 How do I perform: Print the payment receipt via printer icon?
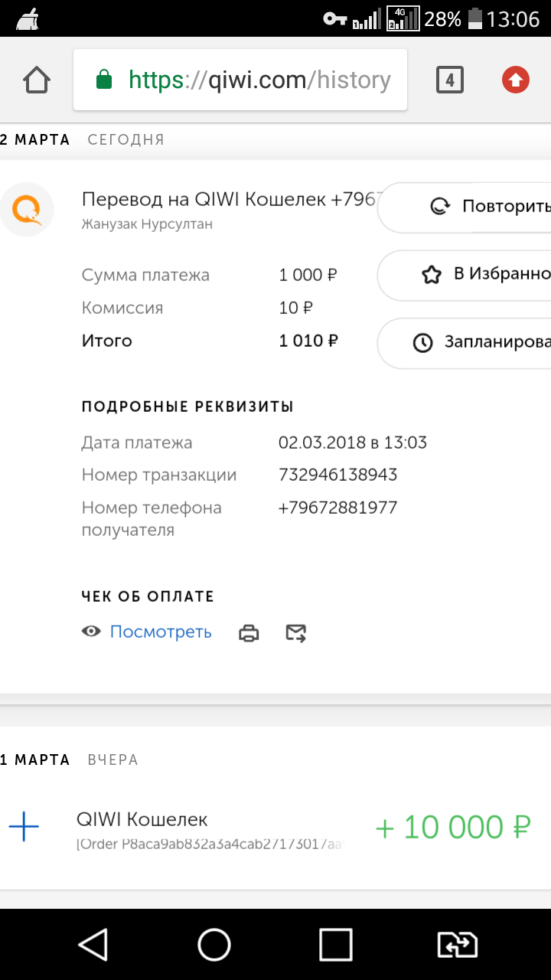pyautogui.click(x=249, y=633)
